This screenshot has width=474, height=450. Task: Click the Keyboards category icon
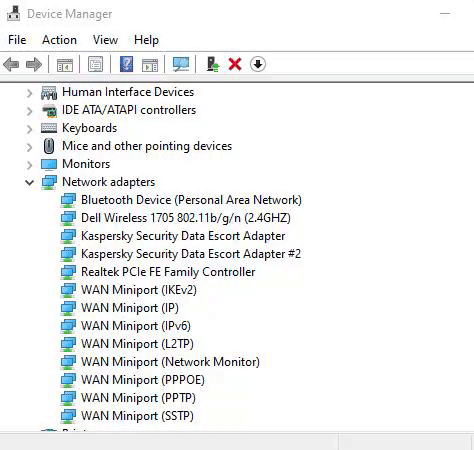click(x=49, y=128)
